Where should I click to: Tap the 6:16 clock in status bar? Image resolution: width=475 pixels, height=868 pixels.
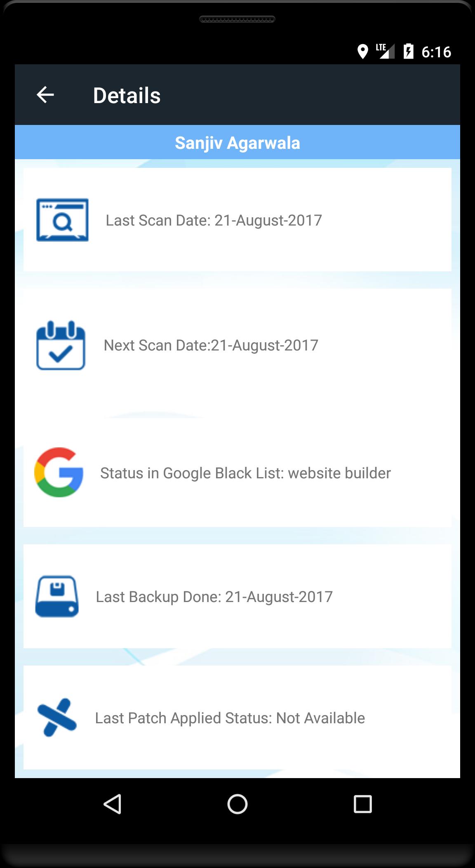click(436, 52)
